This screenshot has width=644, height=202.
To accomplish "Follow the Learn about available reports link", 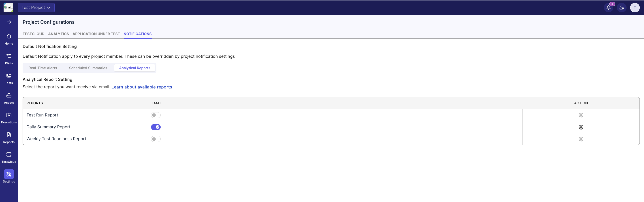I will (142, 87).
